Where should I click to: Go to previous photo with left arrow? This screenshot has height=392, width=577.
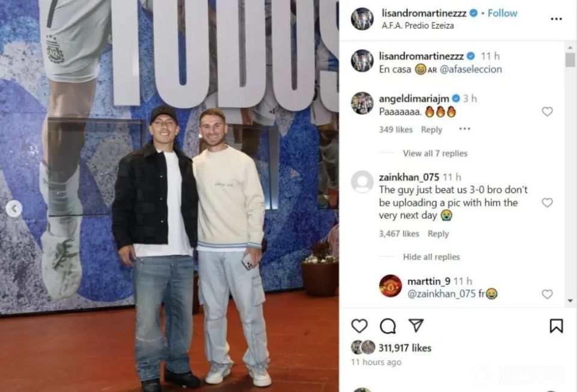coord(14,209)
